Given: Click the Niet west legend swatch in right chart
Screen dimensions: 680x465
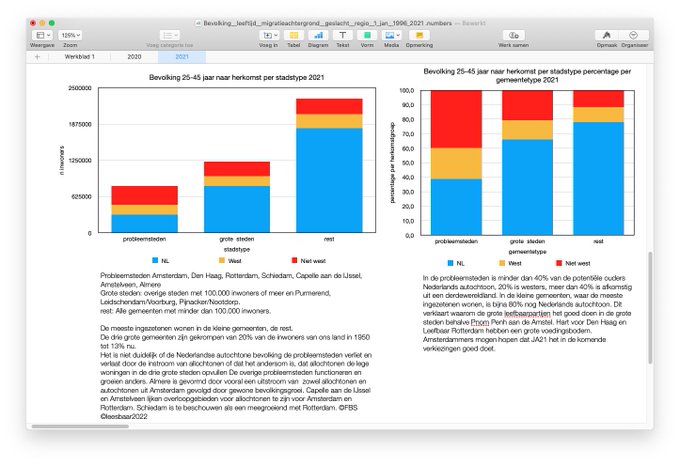Looking at the screenshot, I should click(x=559, y=263).
